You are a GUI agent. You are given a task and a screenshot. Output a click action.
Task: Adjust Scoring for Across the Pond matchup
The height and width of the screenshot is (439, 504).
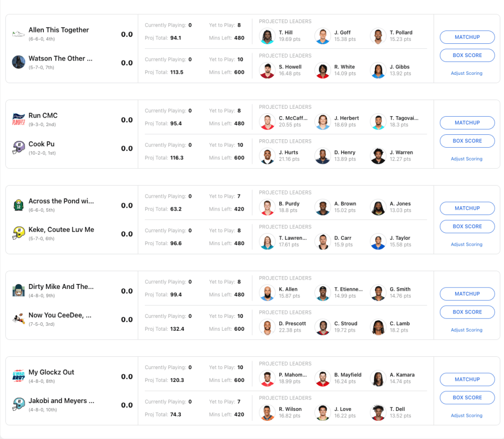467,245
